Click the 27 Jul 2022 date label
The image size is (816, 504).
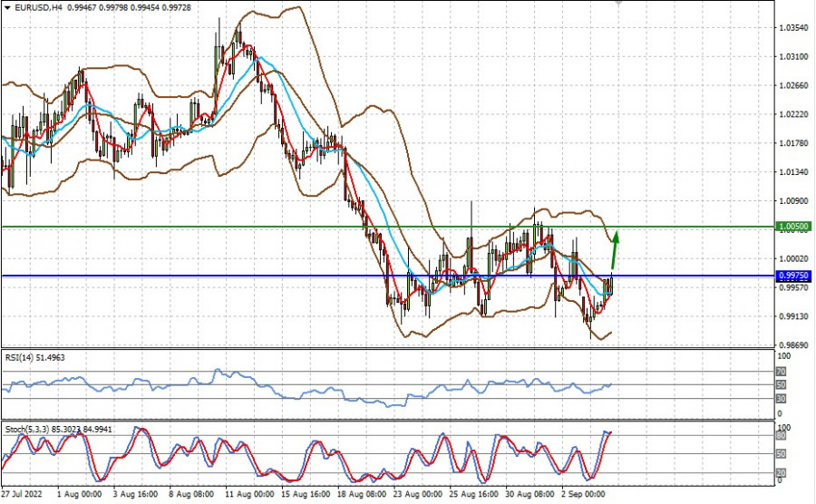pyautogui.click(x=23, y=496)
